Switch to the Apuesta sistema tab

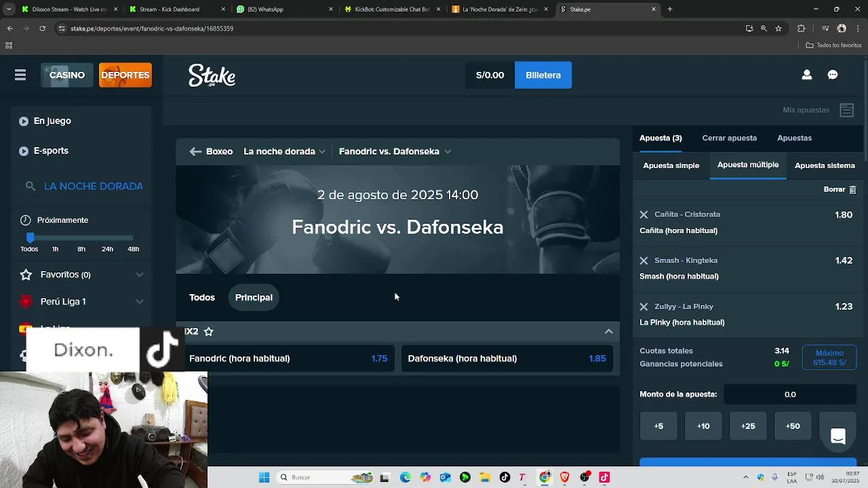825,165
